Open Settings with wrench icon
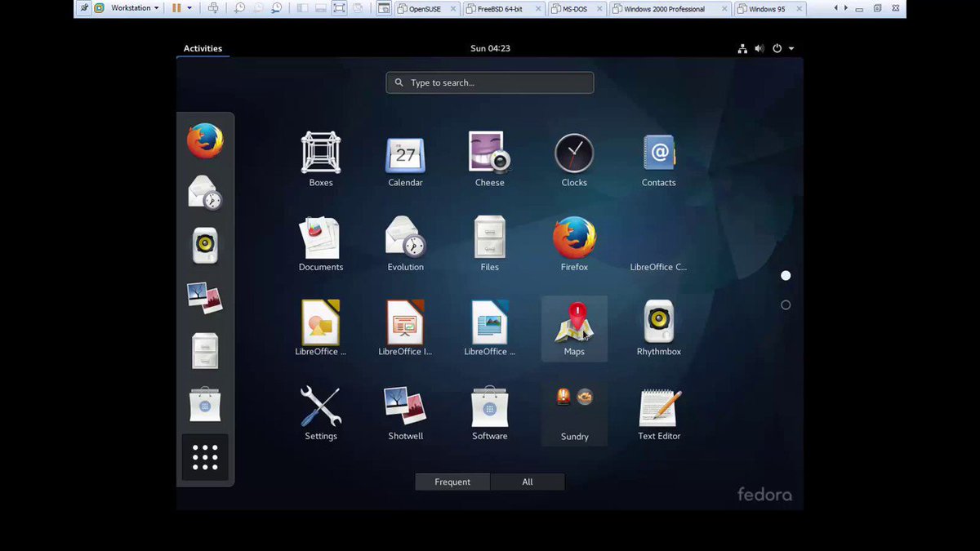 tap(321, 412)
